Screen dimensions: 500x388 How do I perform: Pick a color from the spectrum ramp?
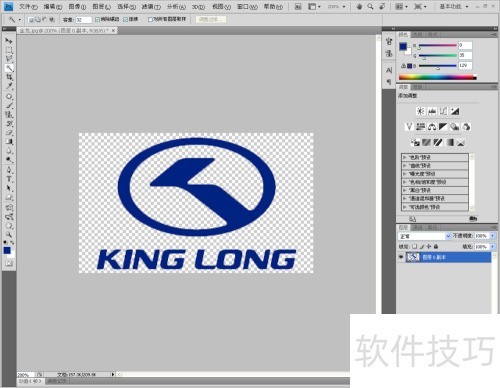pyautogui.click(x=437, y=77)
